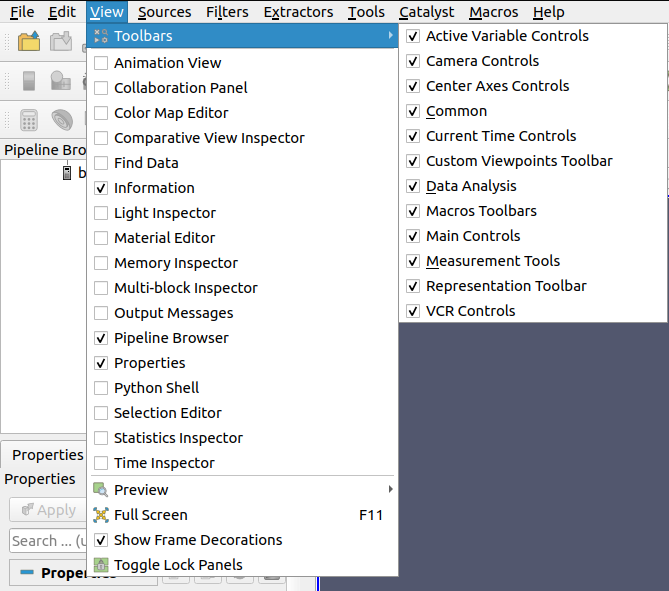The height and width of the screenshot is (591, 669).
Task: Uncheck the Properties panel entry
Action: click(x=101, y=363)
